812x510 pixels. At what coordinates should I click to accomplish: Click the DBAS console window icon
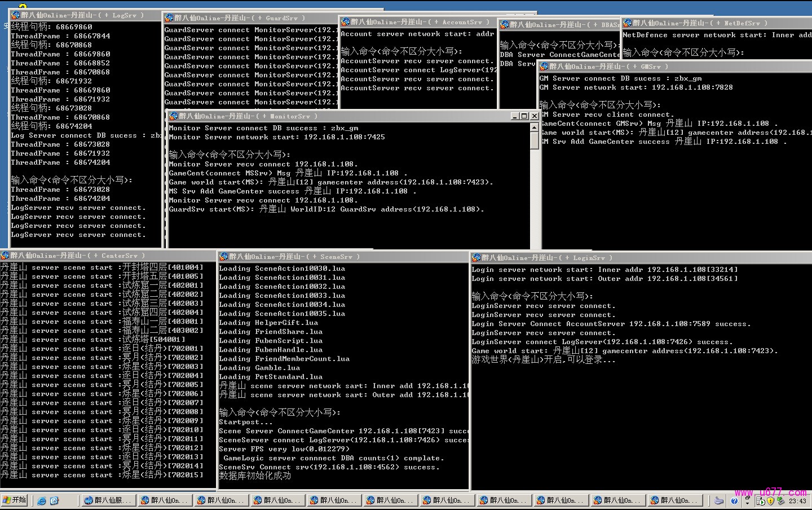504,25
